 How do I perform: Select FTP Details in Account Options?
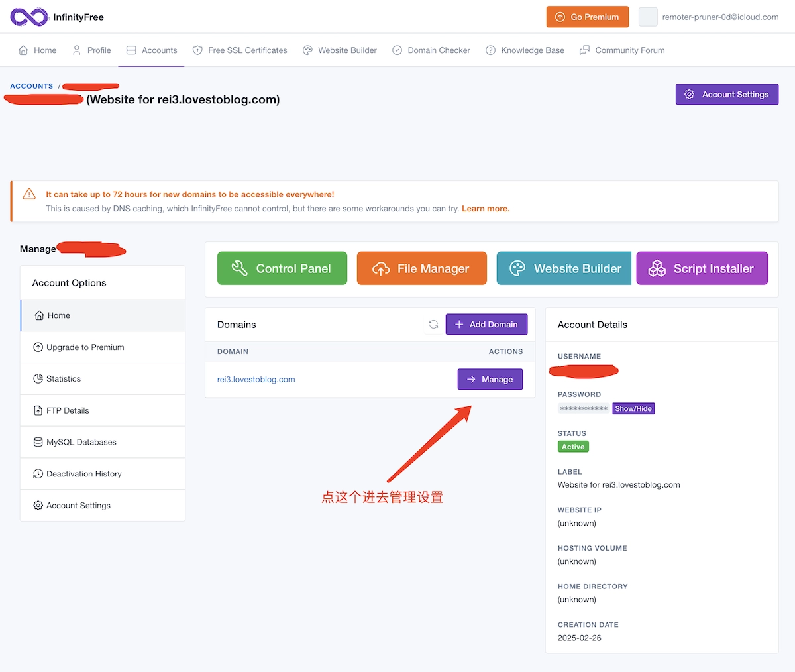pyautogui.click(x=68, y=410)
